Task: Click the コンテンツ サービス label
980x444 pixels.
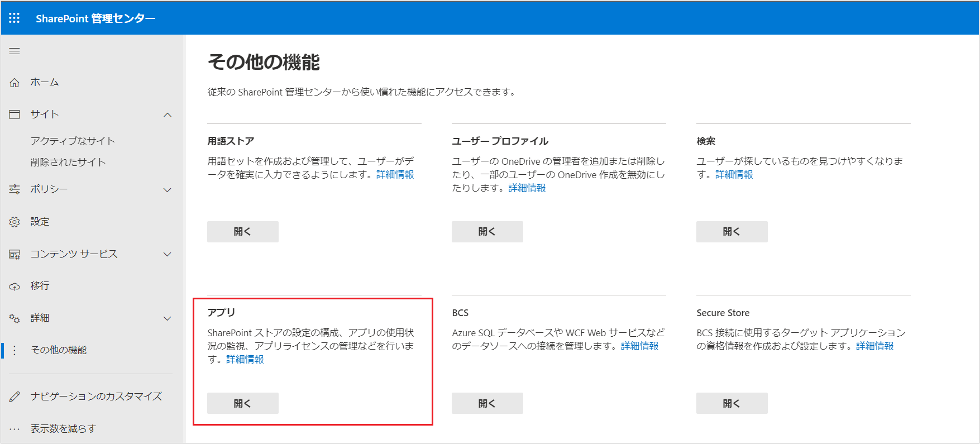Action: pos(74,254)
